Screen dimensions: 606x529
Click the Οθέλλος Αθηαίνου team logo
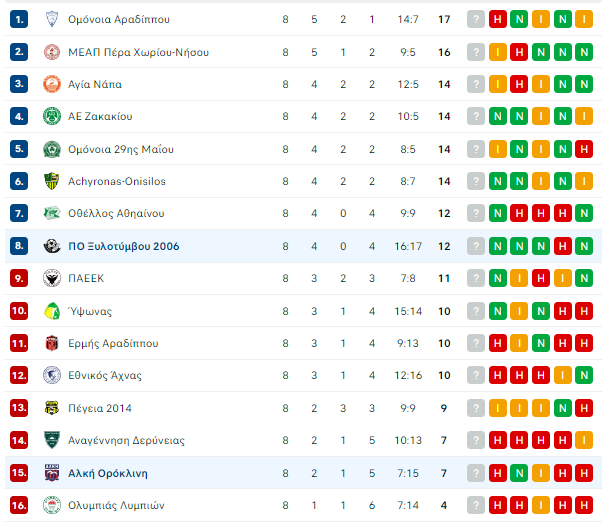click(51, 213)
